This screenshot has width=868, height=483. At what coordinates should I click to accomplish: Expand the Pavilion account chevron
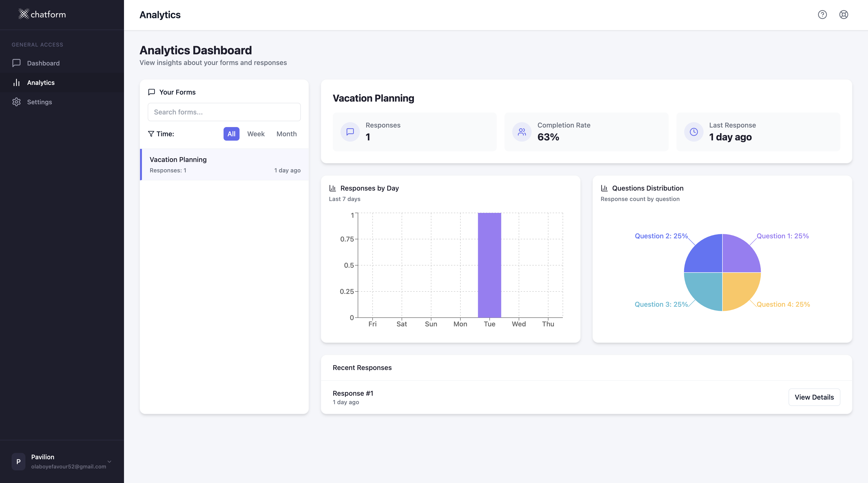tap(109, 461)
